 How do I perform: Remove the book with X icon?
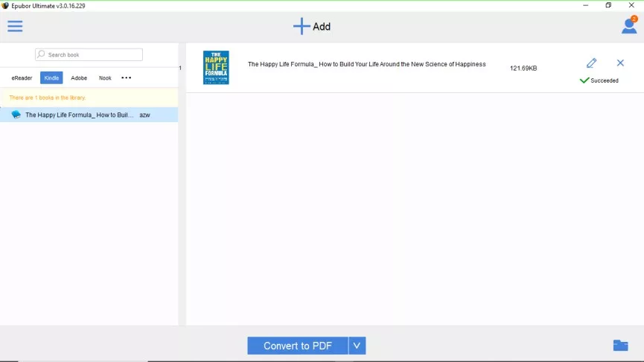[x=620, y=63]
